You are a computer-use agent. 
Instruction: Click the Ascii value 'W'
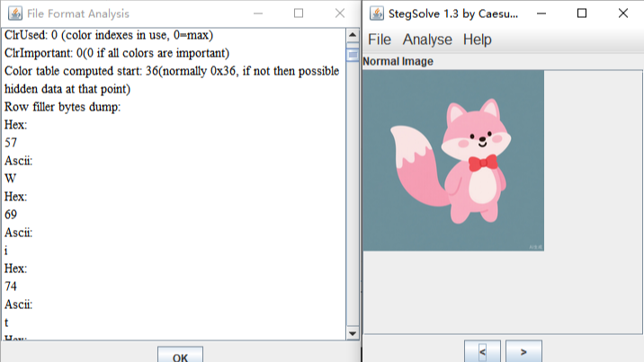pos(10,179)
